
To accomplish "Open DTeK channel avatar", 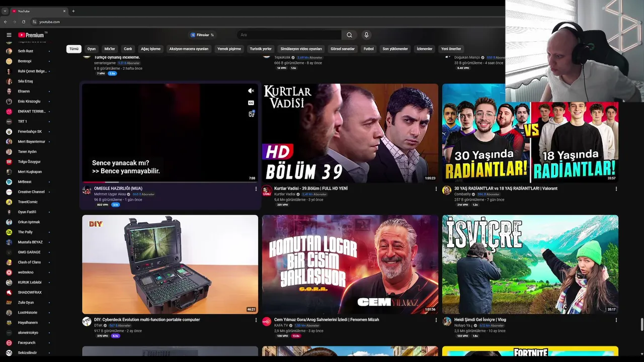I will pyautogui.click(x=87, y=322).
